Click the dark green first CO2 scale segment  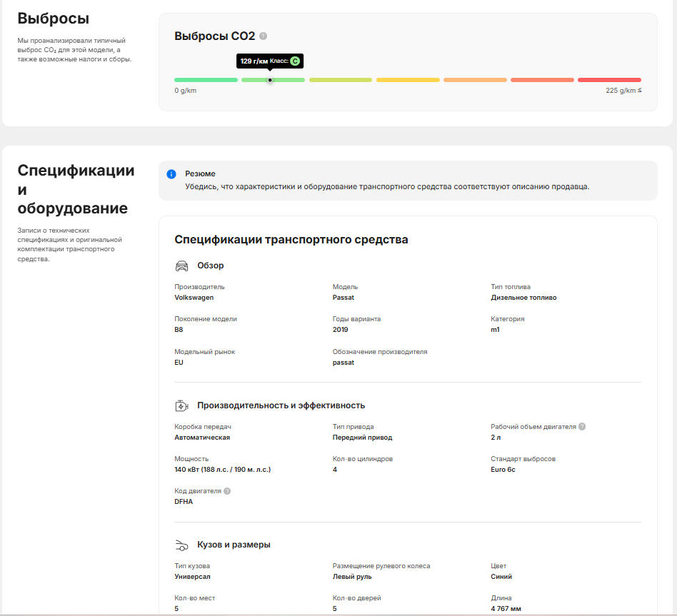[x=206, y=80]
